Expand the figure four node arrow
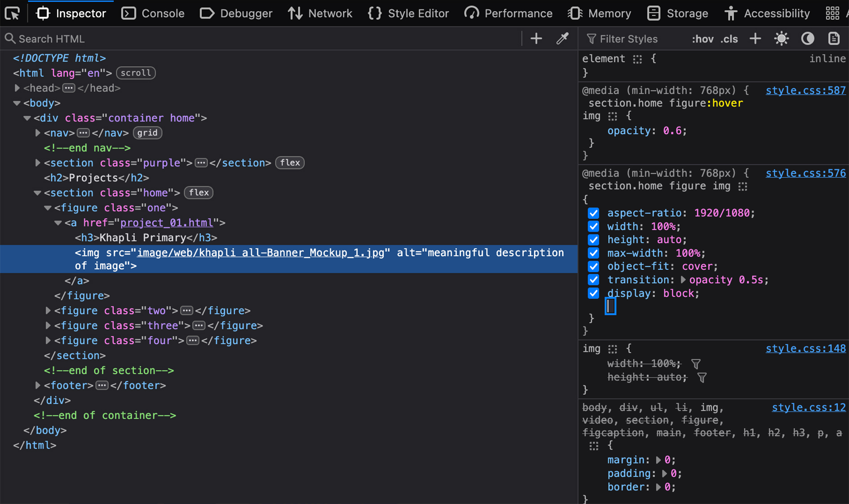Image resolution: width=849 pixels, height=504 pixels. (48, 341)
